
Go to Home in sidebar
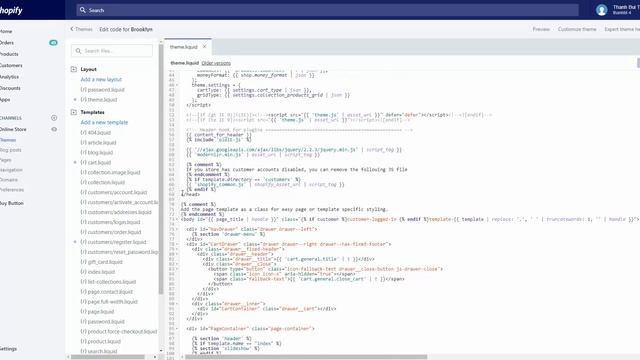tap(6, 31)
